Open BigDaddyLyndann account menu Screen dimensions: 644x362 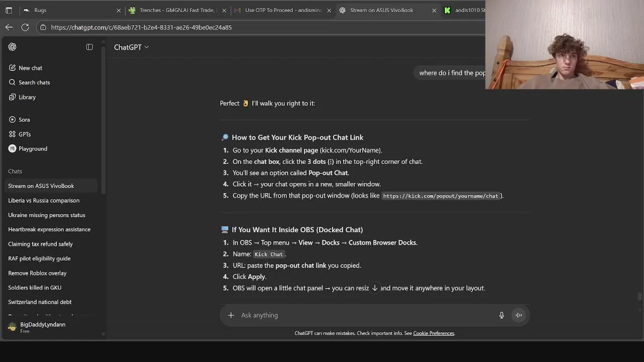click(x=50, y=327)
